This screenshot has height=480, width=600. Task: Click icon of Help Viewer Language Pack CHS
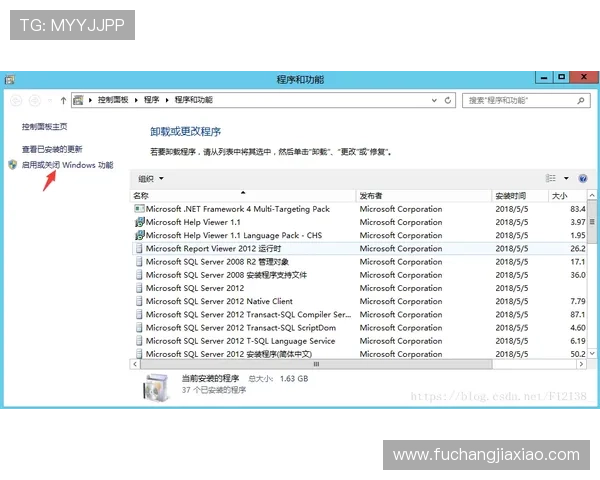pos(140,235)
